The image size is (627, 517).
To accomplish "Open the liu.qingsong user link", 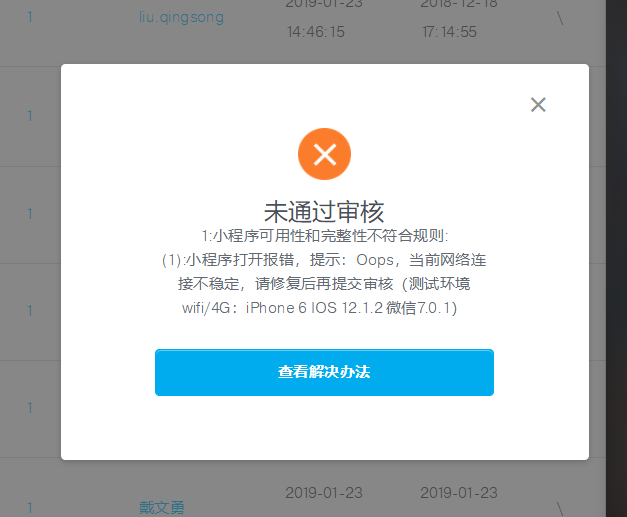I will [181, 17].
